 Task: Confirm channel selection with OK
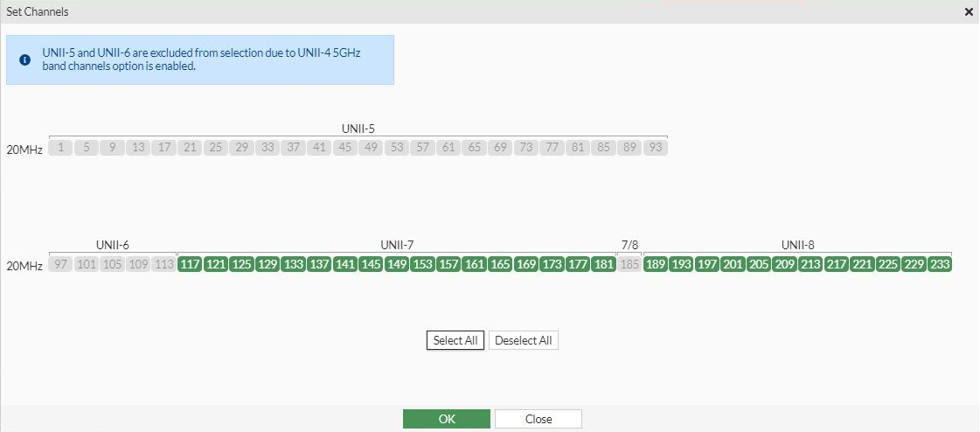point(447,419)
